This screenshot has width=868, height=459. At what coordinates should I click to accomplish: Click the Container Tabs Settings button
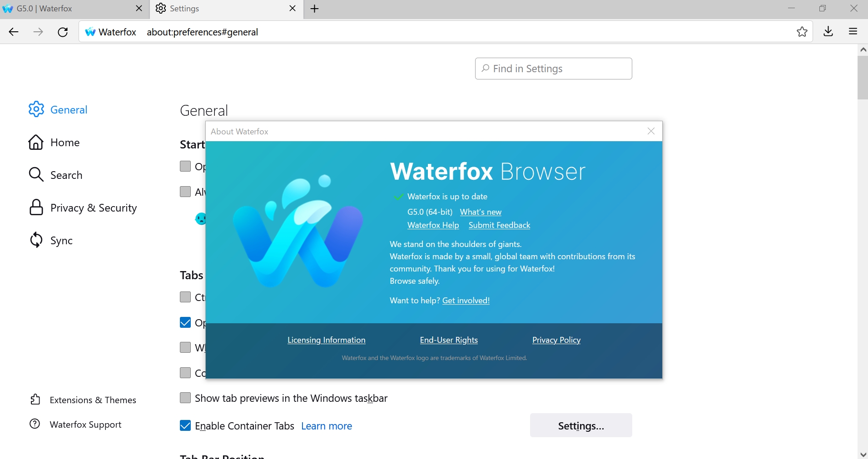click(580, 425)
